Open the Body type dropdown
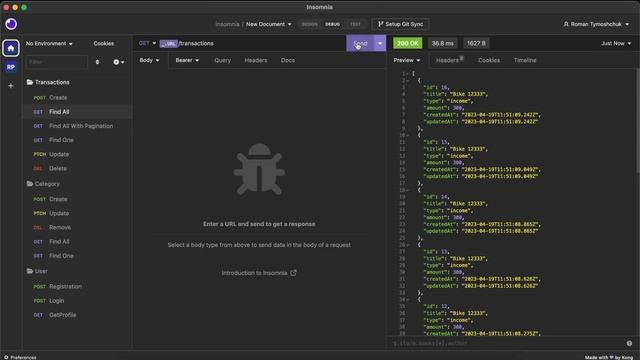Viewport: 640px width, 360px height. click(x=149, y=60)
